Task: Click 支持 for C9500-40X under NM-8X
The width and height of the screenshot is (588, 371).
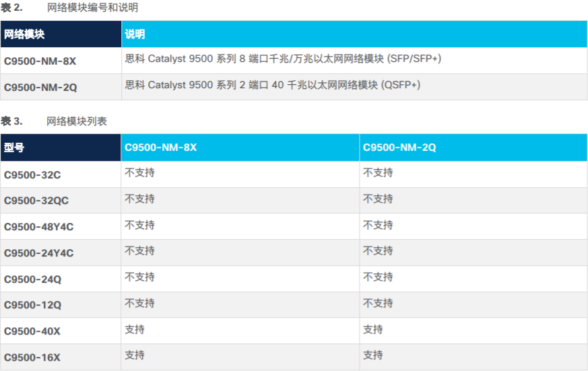Action: [x=135, y=329]
